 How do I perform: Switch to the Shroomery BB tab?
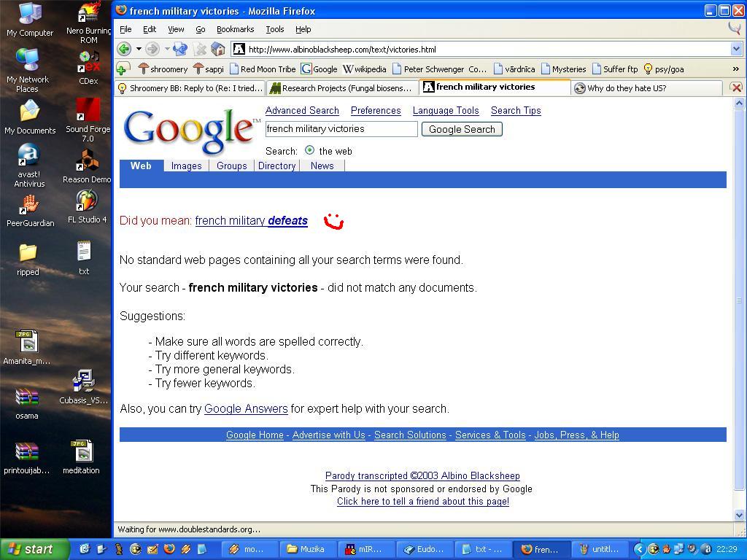190,88
